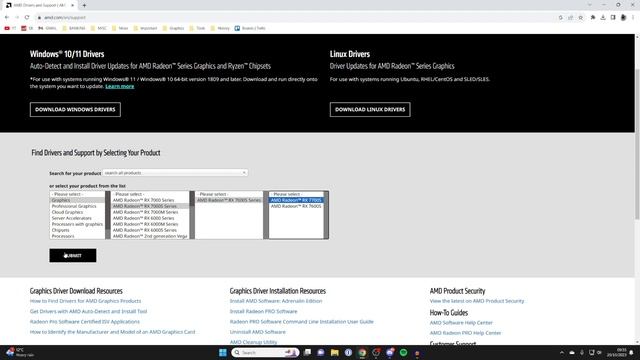Image resolution: width=640 pixels, height=360 pixels.
Task: Select AMD Radeon RX 7600S in last list
Action: click(296, 206)
